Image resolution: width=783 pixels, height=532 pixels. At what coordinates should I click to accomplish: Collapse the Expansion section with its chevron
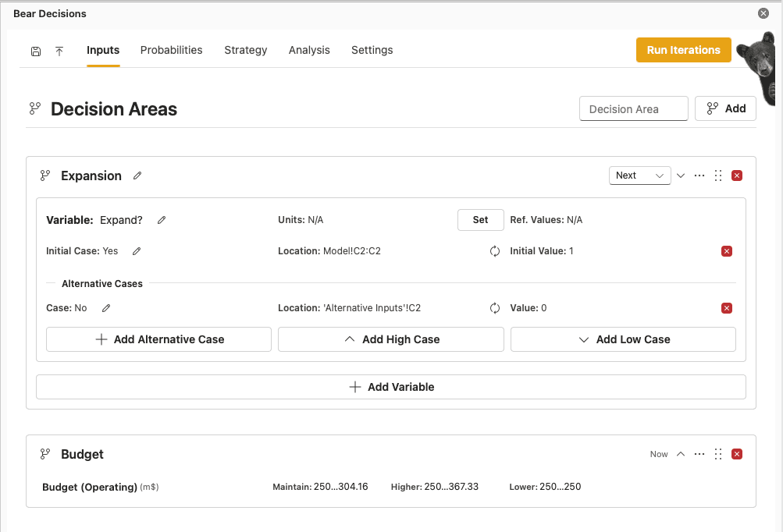point(681,176)
